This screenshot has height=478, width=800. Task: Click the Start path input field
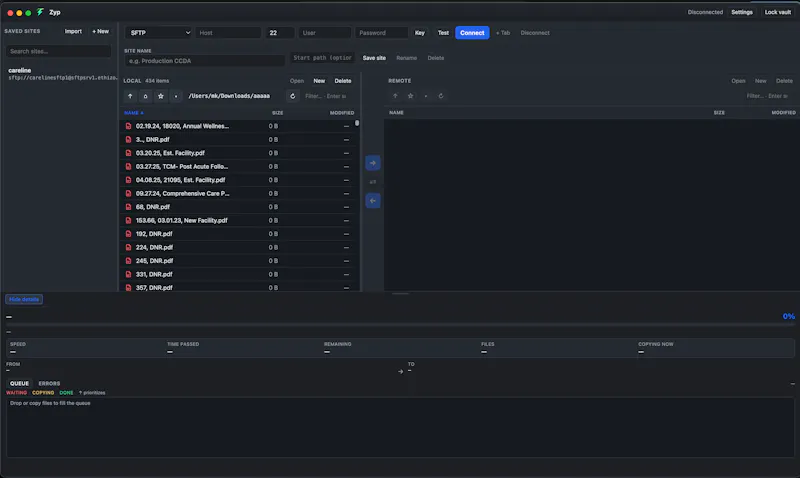click(322, 58)
